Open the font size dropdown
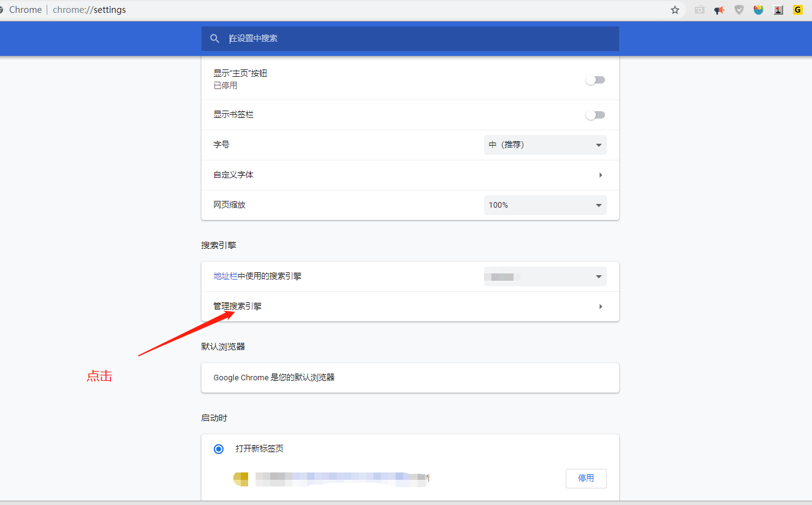This screenshot has width=812, height=505. pos(545,145)
